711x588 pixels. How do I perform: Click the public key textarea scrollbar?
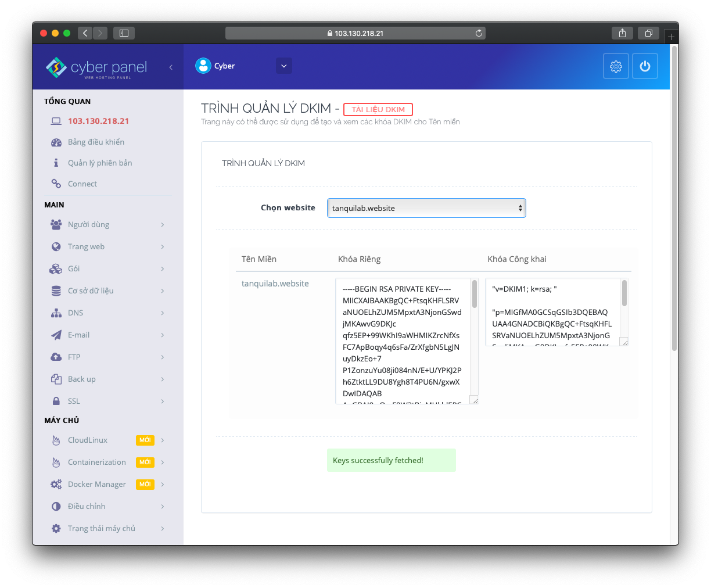(x=624, y=293)
